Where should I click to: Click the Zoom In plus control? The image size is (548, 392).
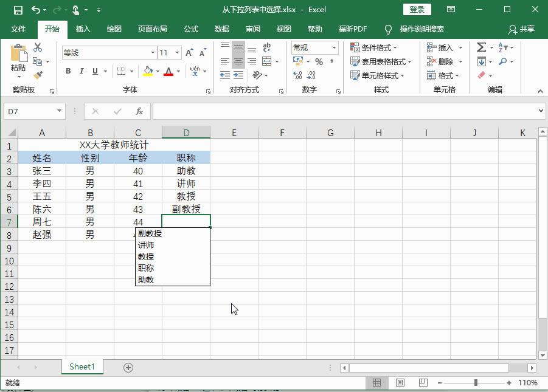pos(509,383)
